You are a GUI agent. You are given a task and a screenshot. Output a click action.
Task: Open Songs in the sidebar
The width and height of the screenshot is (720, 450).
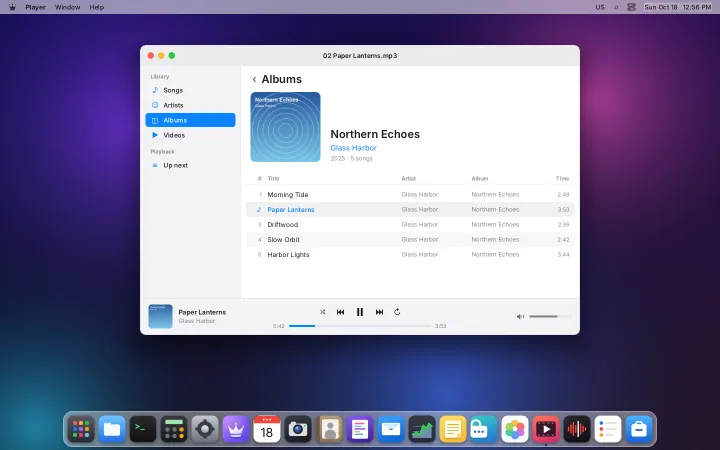190,90
